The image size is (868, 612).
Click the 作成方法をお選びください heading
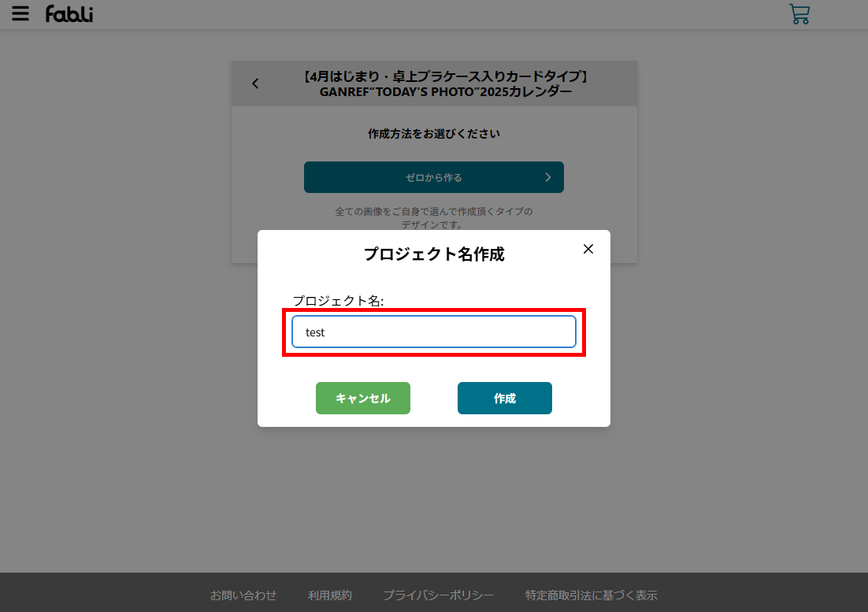coord(433,134)
